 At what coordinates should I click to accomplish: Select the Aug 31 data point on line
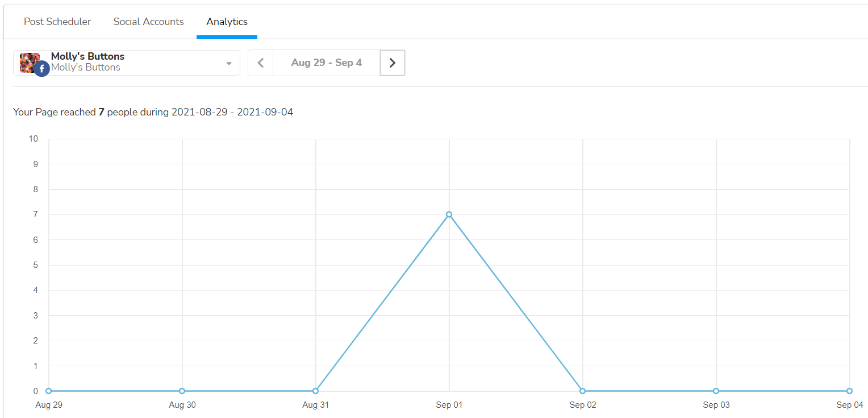315,391
